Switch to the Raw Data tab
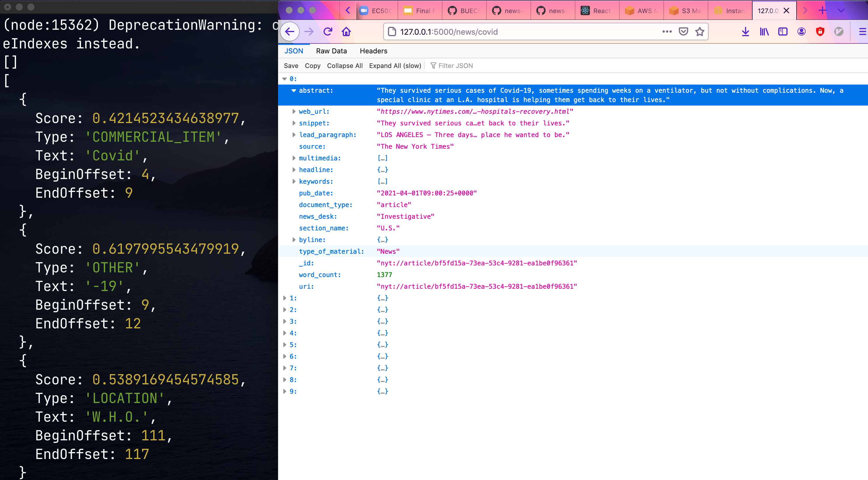 coord(331,51)
